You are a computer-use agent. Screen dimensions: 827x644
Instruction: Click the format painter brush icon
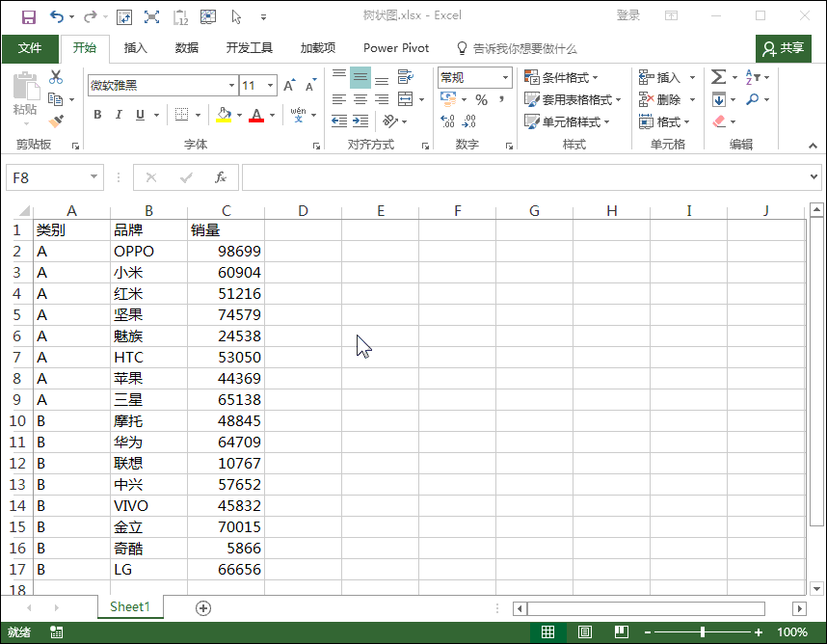(56, 121)
